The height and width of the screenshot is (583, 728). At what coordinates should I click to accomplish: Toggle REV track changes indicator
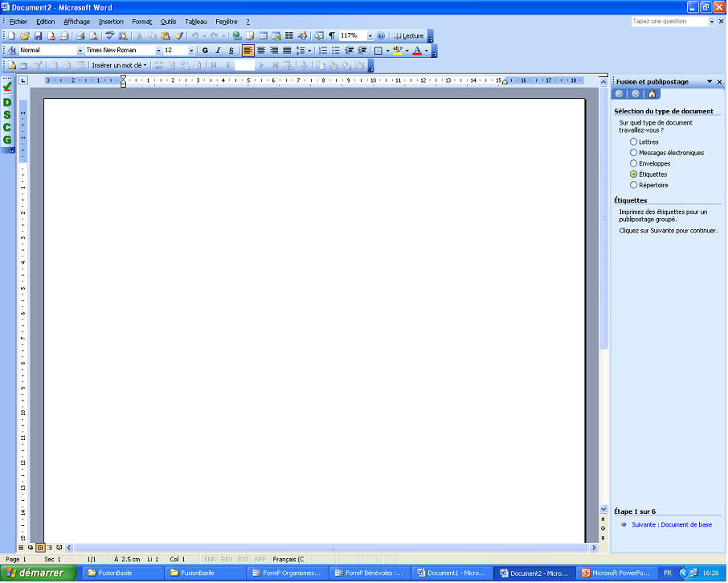227,560
